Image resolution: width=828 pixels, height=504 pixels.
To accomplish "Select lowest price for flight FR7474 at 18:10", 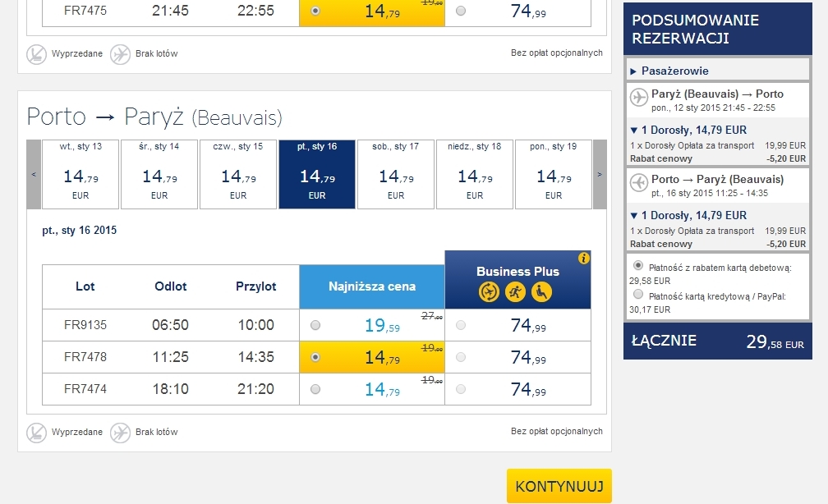I will tap(315, 389).
